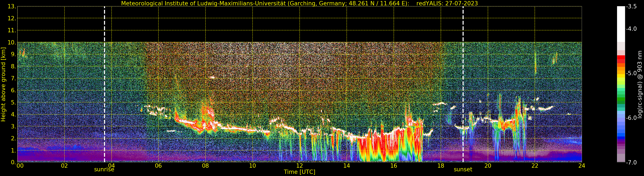644x176 pixels.
Task: Click the '1.' km tick on the height axis
Action: click(13, 151)
